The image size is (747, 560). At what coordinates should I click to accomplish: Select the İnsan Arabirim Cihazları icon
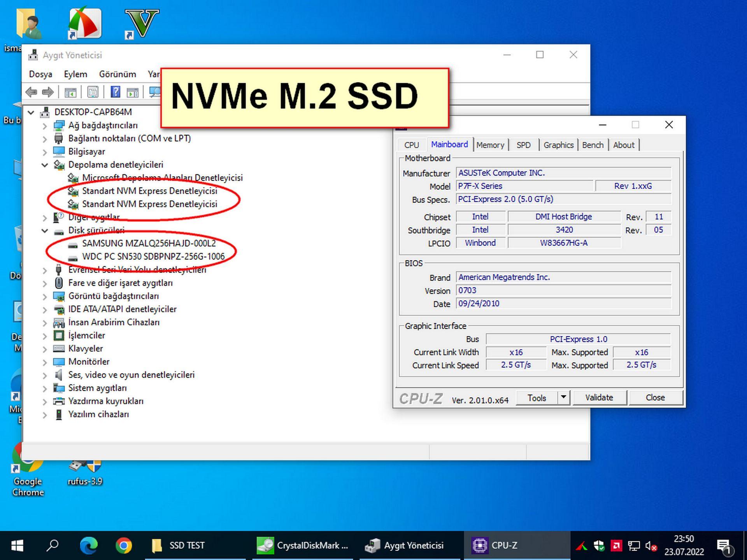coord(59,322)
